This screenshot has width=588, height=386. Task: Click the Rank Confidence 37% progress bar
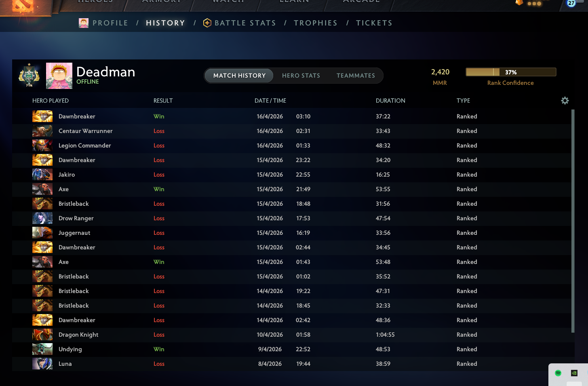click(511, 72)
